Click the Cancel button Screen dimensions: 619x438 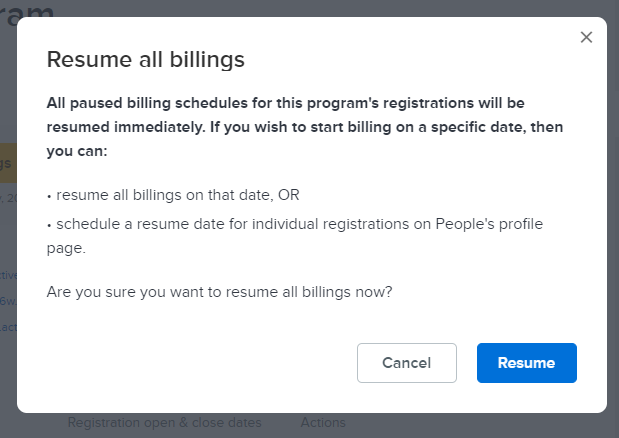[x=407, y=363]
